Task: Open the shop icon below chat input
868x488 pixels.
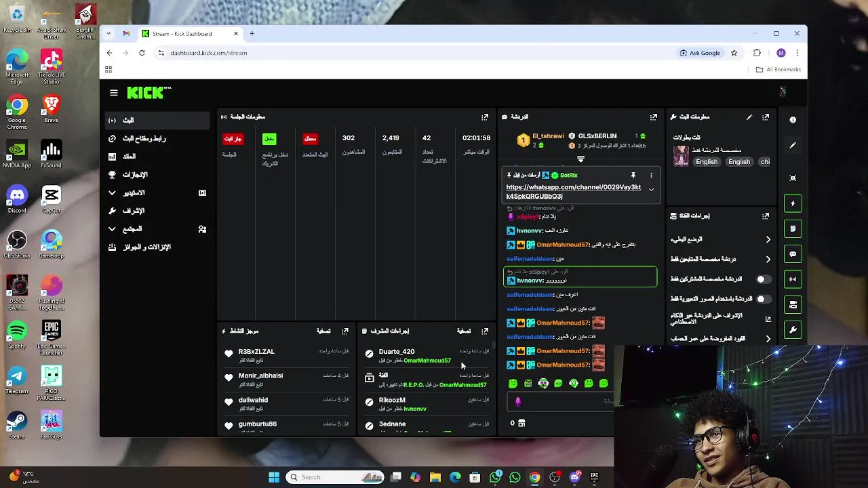Action: (x=521, y=424)
